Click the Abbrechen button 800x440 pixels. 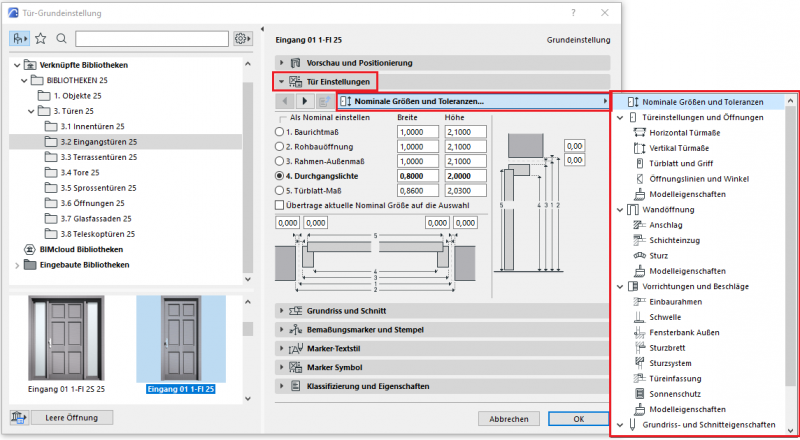(x=508, y=418)
